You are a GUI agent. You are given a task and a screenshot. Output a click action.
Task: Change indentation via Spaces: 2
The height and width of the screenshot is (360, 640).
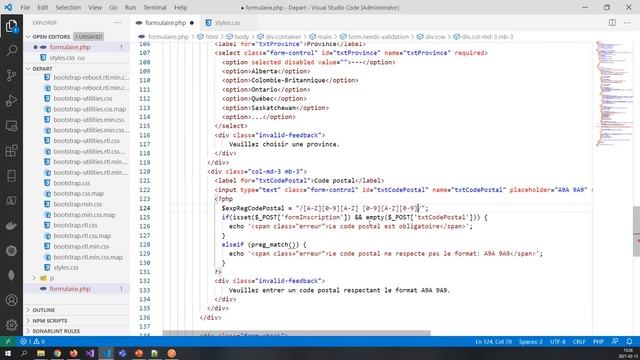530,341
